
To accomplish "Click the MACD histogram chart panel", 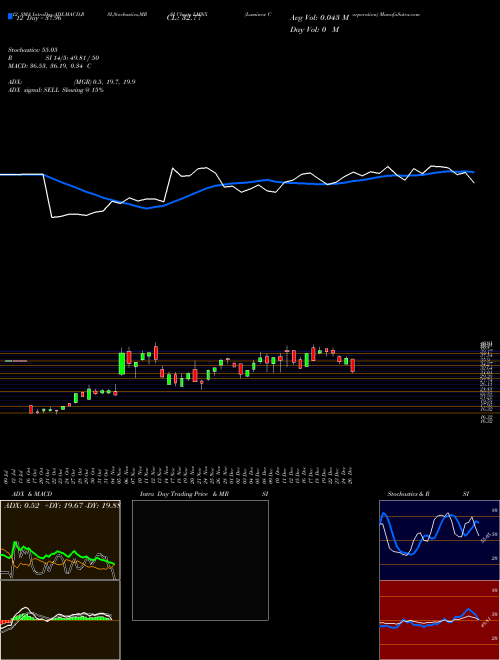I will [x=60, y=620].
